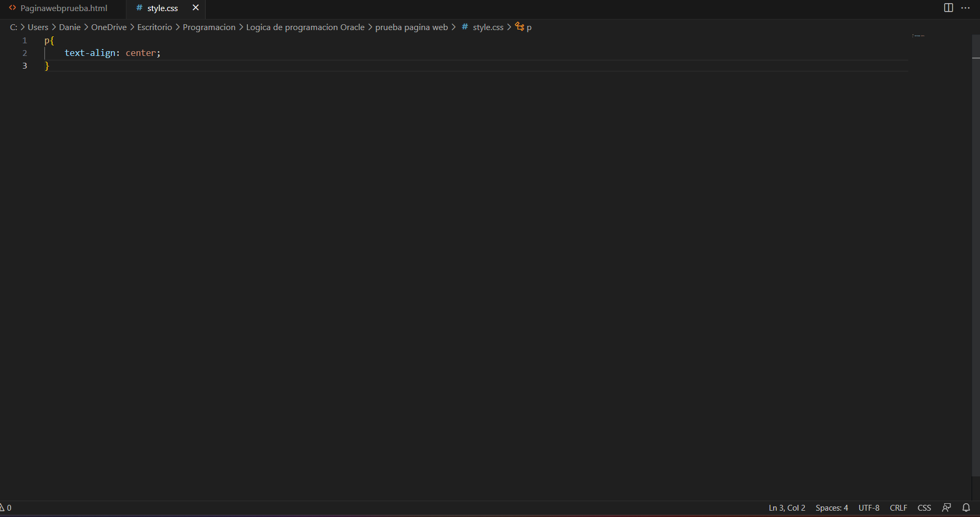Open problems panel via warnings count
Viewport: 980px width, 517px height.
(x=6, y=508)
